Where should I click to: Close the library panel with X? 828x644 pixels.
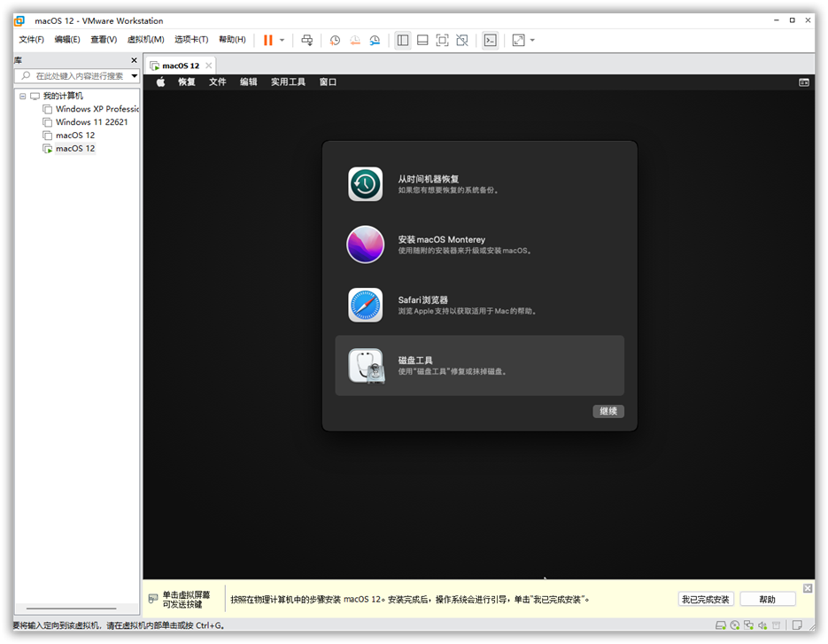click(x=134, y=60)
